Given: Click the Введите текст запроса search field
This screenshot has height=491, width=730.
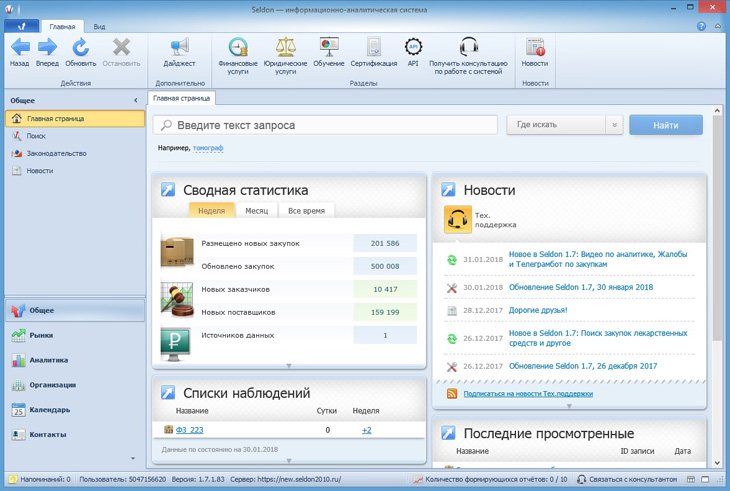Looking at the screenshot, I should coord(325,125).
